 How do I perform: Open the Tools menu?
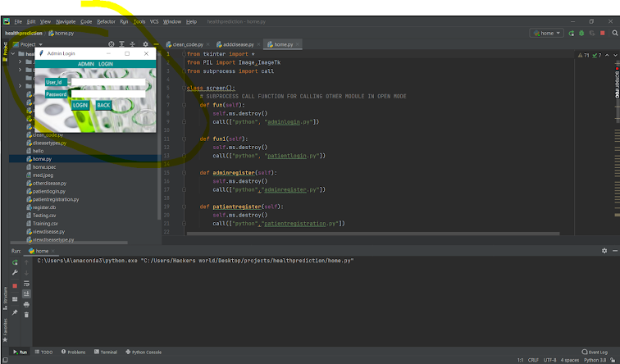[x=139, y=22]
